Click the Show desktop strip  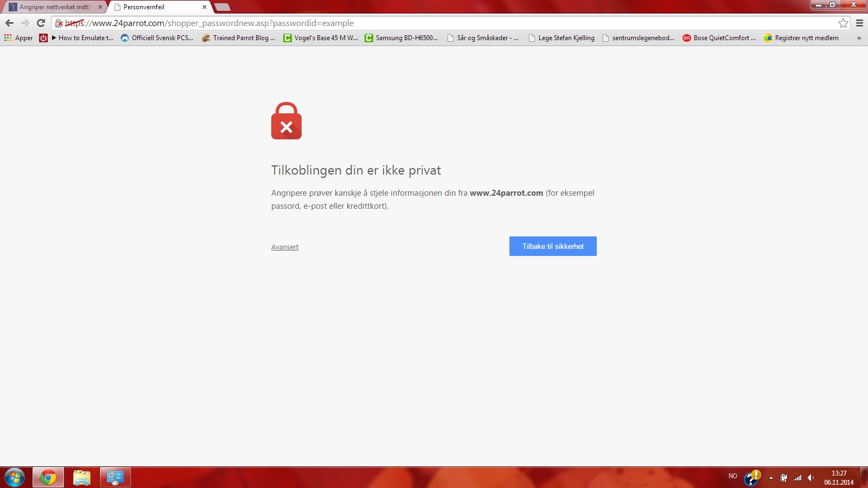click(x=864, y=478)
